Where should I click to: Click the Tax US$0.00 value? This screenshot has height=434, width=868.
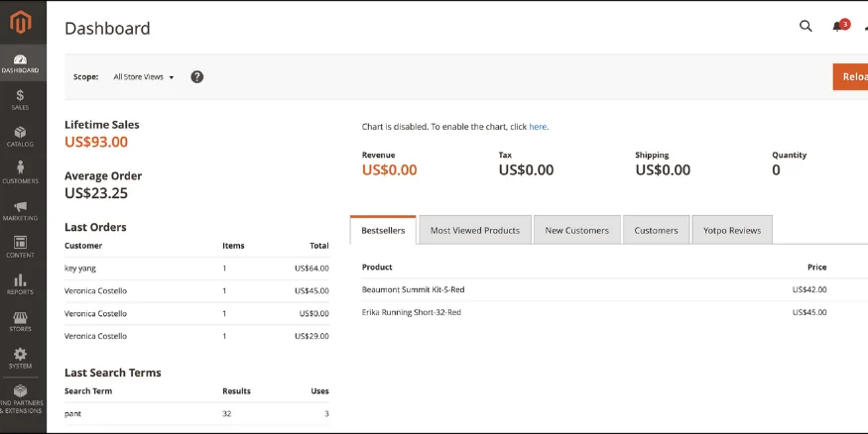[526, 169]
